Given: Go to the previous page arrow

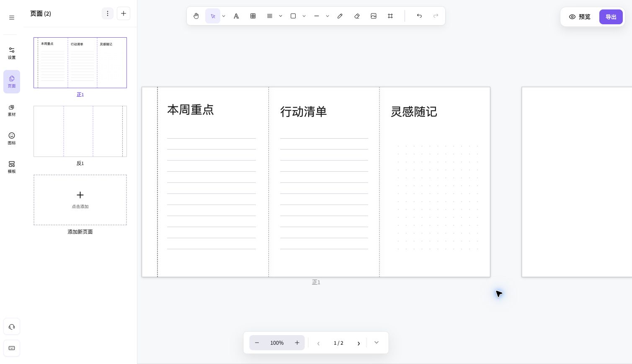Looking at the screenshot, I should pos(318,343).
